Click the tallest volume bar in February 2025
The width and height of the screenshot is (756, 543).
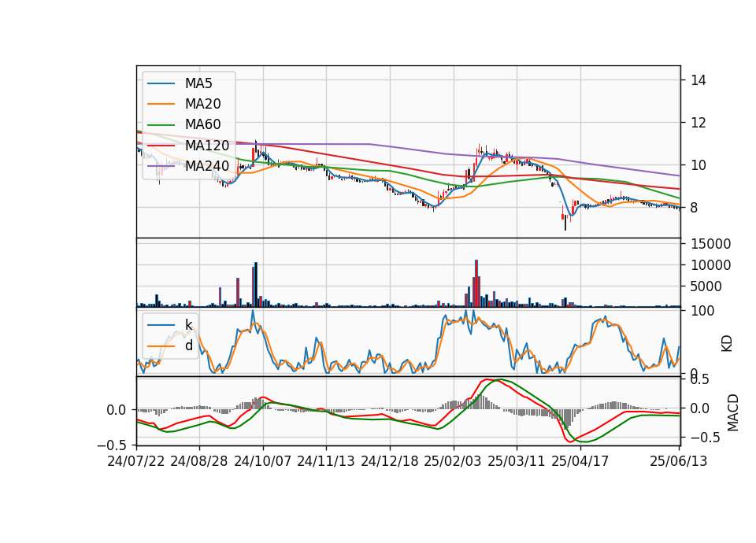point(476,283)
